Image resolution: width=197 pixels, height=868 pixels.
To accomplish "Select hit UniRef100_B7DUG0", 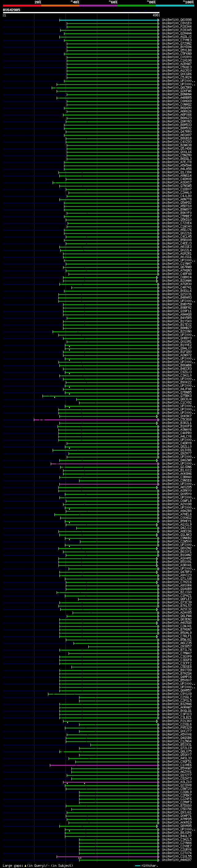I will pyautogui.click(x=177, y=806).
